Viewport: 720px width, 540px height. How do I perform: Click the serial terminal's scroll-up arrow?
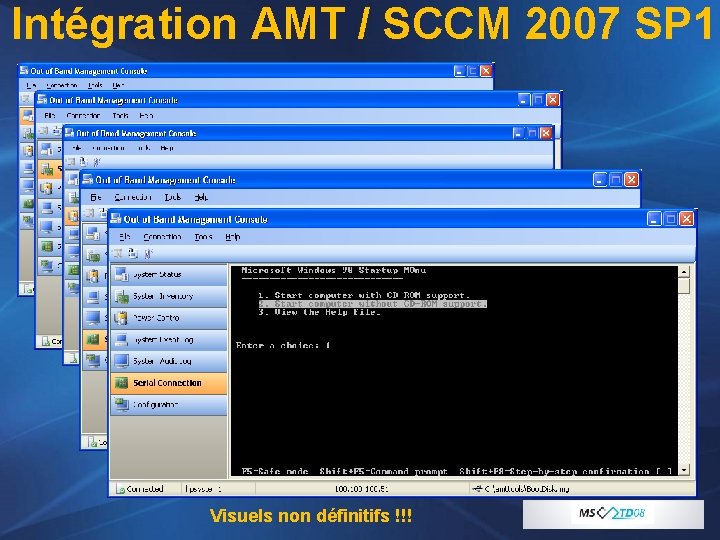[x=684, y=272]
